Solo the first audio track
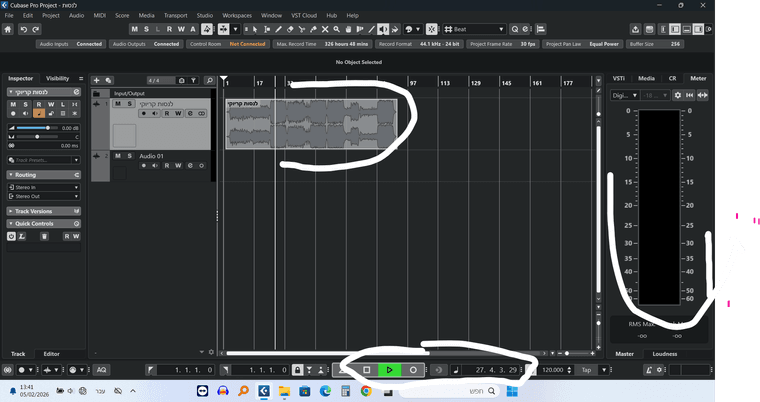Screen dimensions: 760x402 130,104
